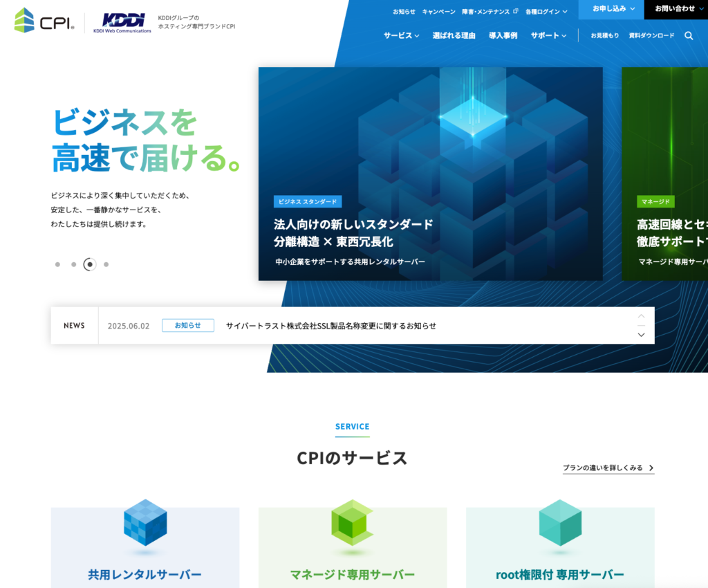
Task: Click the CPI logo icon
Action: point(24,21)
